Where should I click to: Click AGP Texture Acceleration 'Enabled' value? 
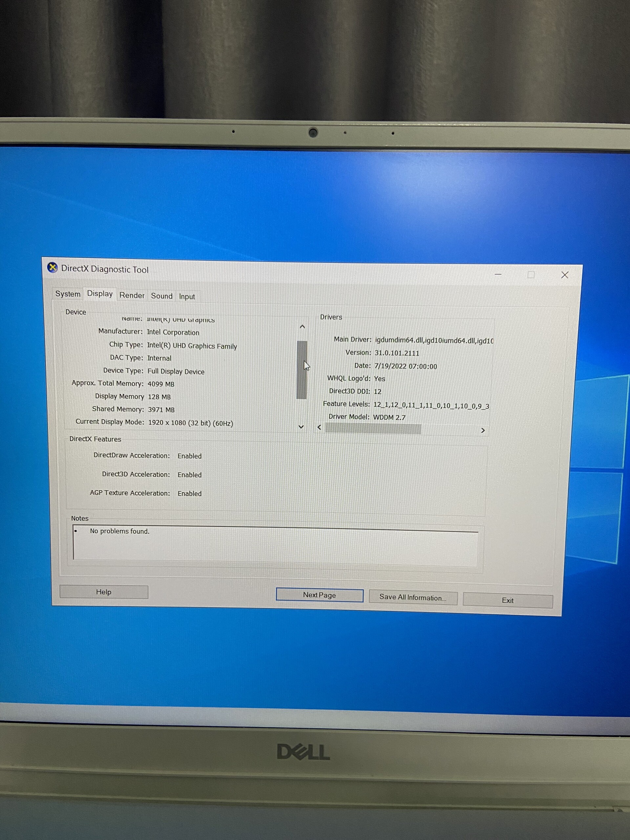[190, 494]
